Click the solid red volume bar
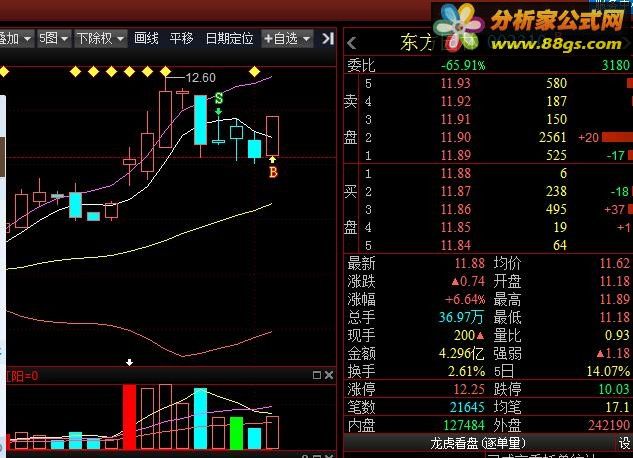Image resolution: width=633 pixels, height=458 pixels. pos(130,417)
